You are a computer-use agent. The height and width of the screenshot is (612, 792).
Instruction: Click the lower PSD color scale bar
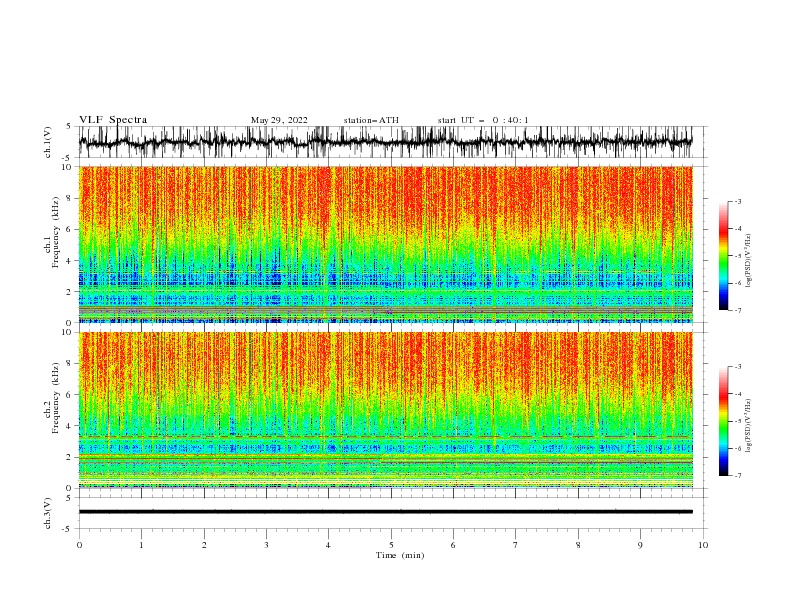[724, 421]
